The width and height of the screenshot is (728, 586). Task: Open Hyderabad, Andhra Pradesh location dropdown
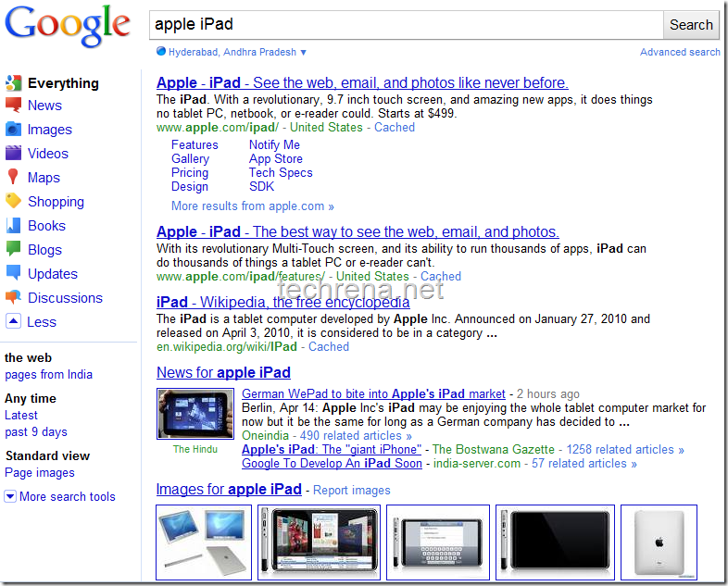[237, 52]
